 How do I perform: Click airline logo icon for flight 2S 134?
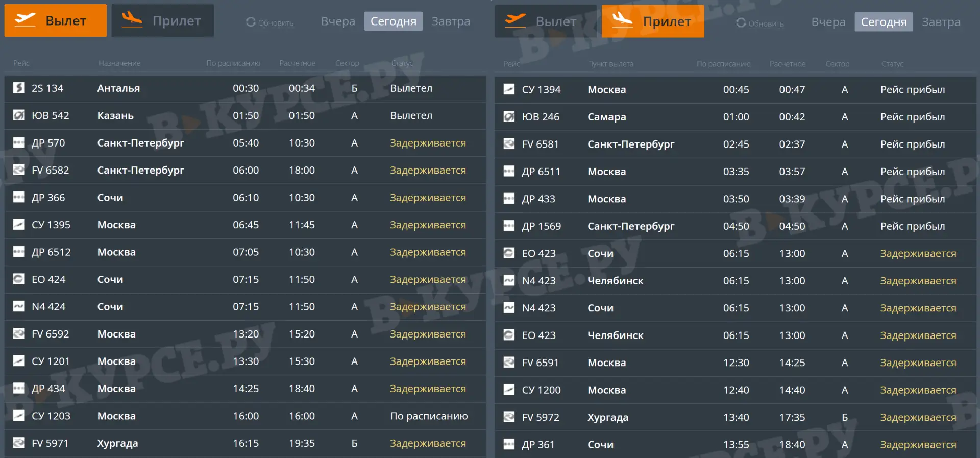[x=19, y=88]
